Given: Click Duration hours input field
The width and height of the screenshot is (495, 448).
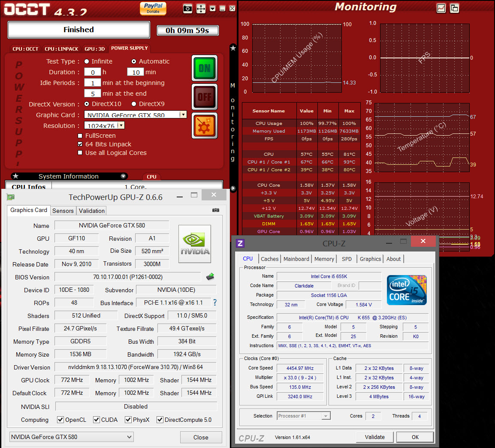Looking at the screenshot, I should [x=93, y=72].
